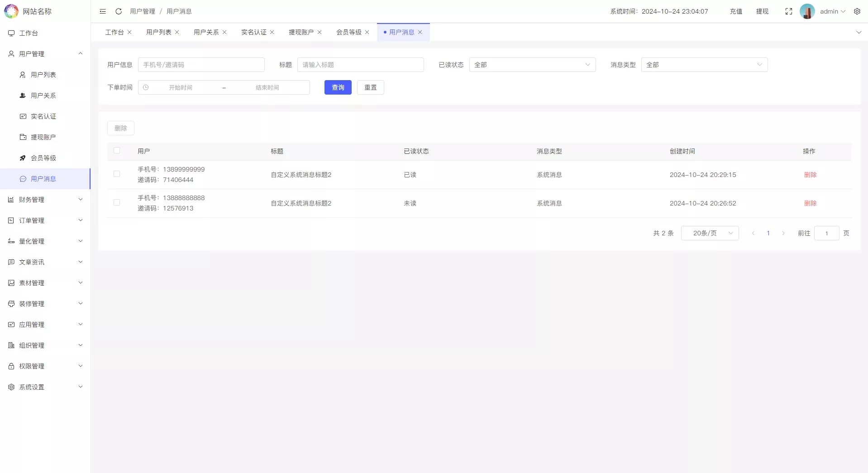The width and height of the screenshot is (868, 473).
Task: Refresh the page using reload icon
Action: pyautogui.click(x=119, y=11)
